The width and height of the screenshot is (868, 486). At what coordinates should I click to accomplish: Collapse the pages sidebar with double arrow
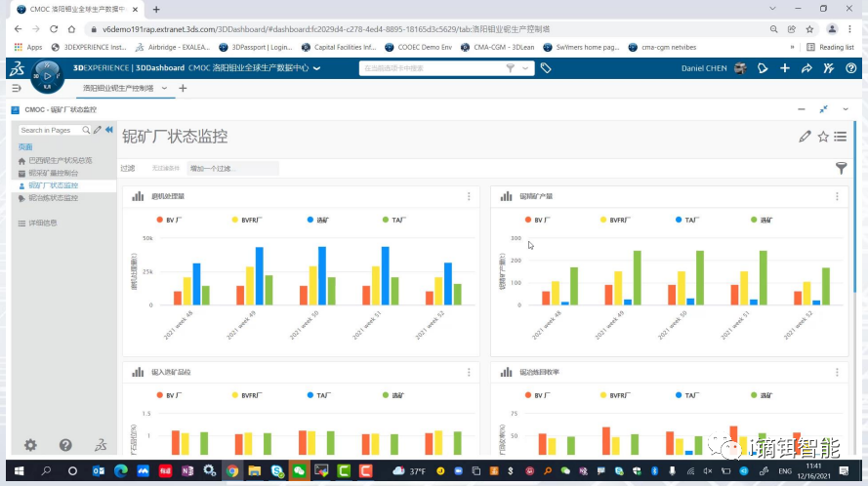click(109, 130)
